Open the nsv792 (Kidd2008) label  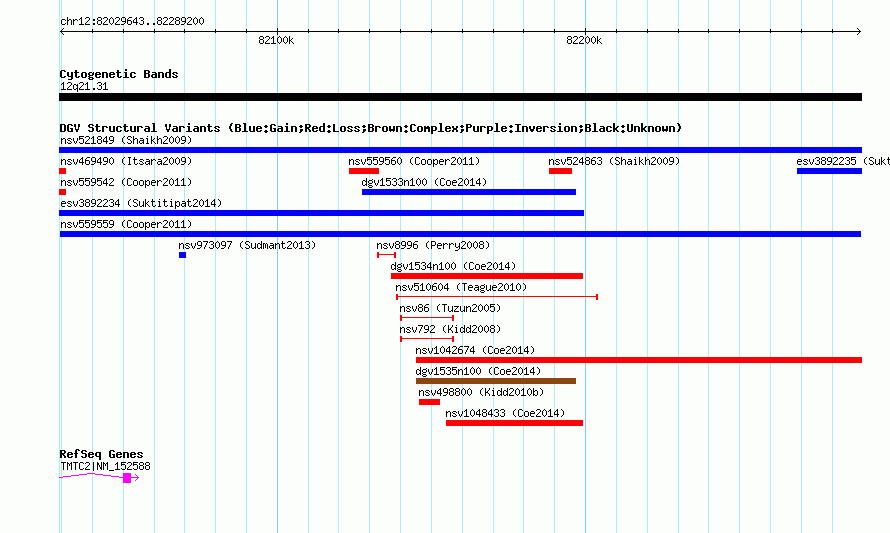(450, 329)
